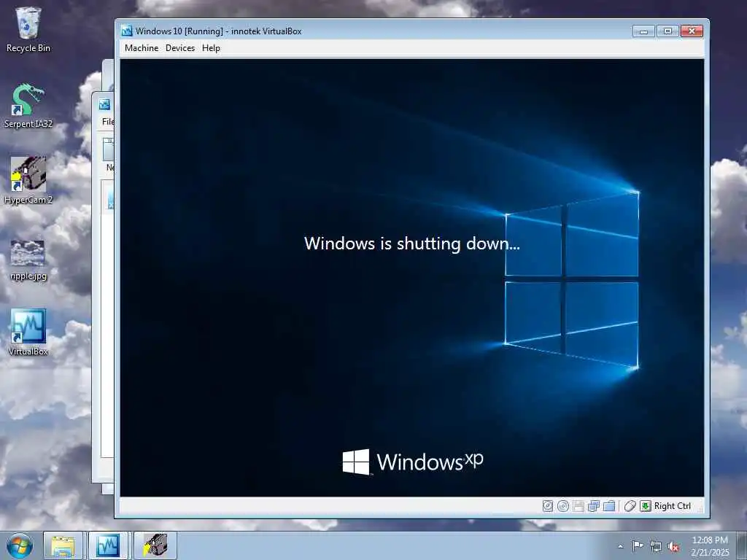Viewport: 747px width, 560px height.
Task: Click the VirtualBox title bar icon
Action: [126, 31]
